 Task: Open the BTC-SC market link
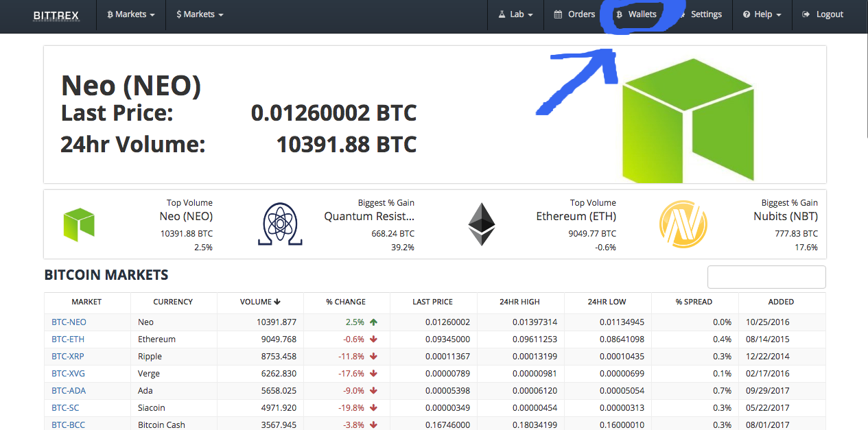tap(65, 408)
